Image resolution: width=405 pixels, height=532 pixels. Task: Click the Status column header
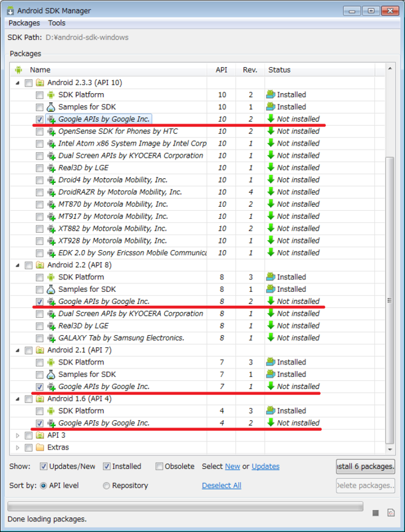(x=319, y=70)
